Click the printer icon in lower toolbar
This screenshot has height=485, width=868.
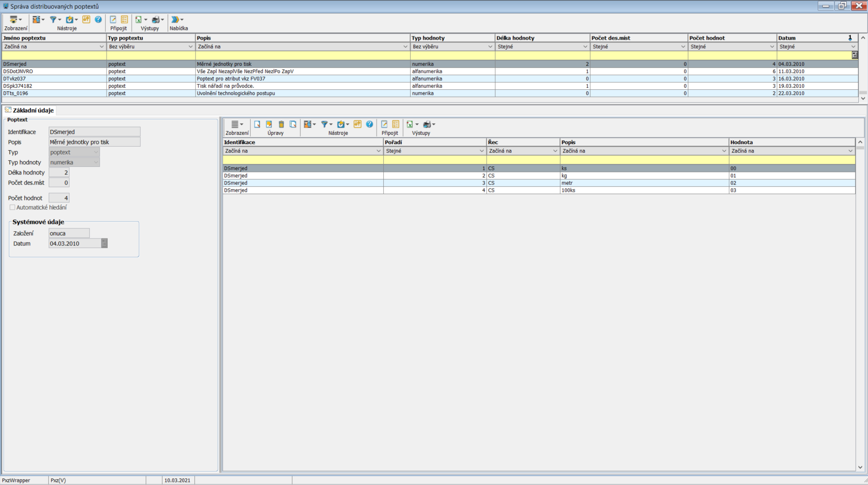click(427, 124)
